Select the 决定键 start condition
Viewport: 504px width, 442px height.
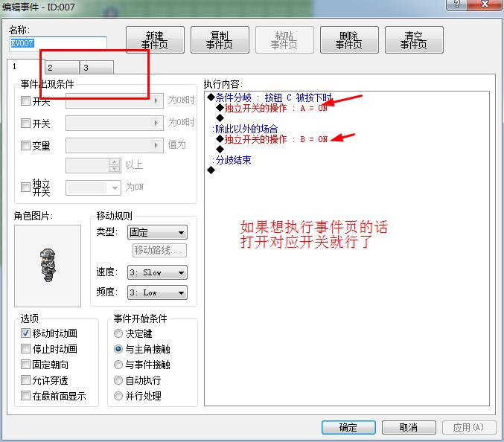click(118, 333)
